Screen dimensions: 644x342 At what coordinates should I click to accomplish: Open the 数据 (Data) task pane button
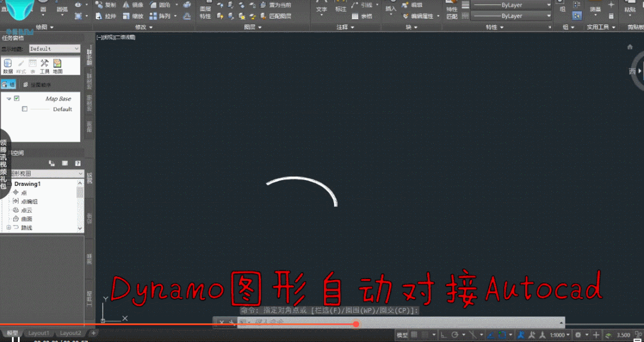[8, 66]
